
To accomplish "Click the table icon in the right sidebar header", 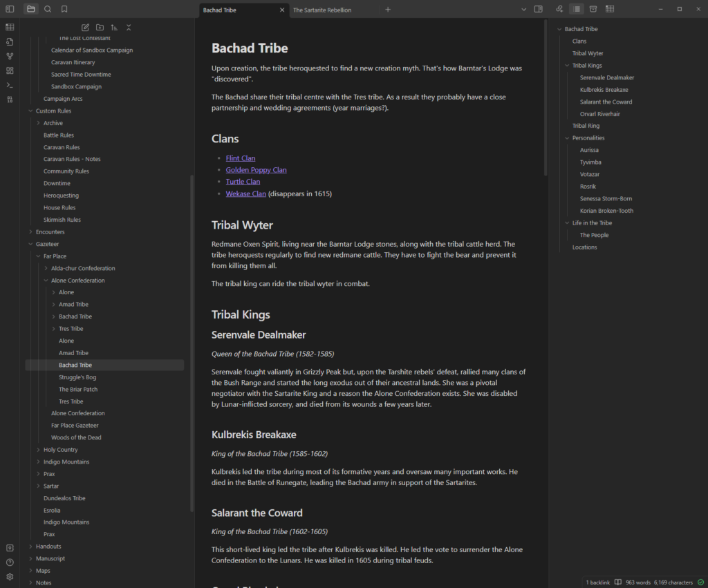I will tap(610, 9).
